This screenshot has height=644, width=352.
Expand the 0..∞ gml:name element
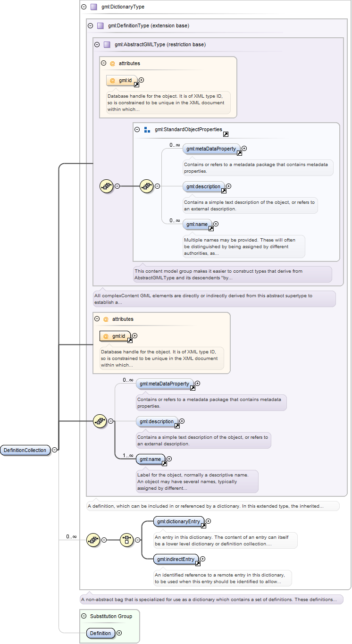(216, 224)
